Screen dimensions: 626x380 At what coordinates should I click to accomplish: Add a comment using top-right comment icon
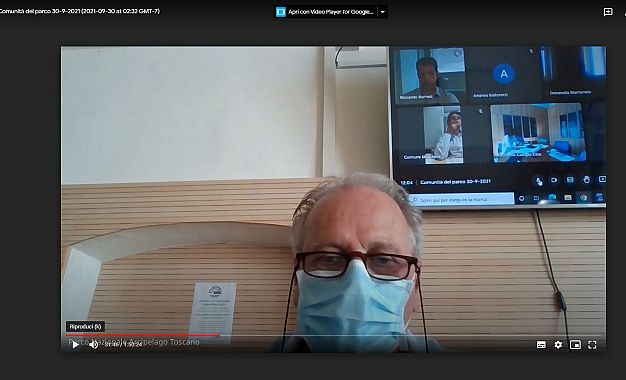click(608, 12)
